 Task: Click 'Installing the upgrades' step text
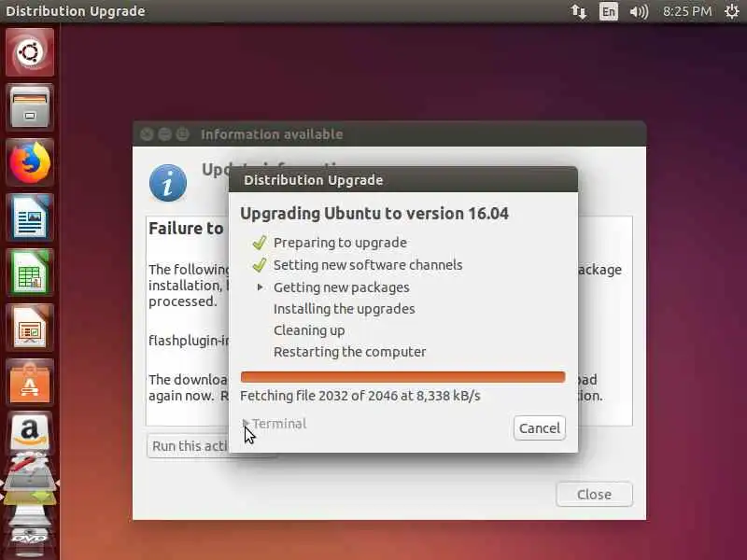344,309
